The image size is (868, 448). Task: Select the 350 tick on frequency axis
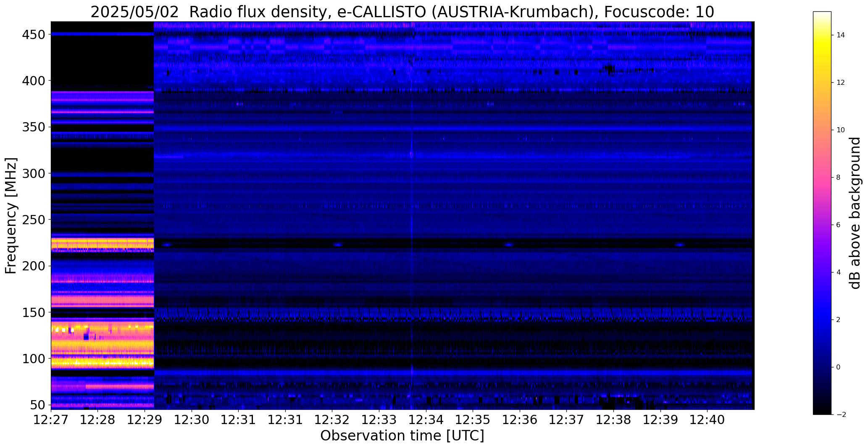tap(33, 127)
